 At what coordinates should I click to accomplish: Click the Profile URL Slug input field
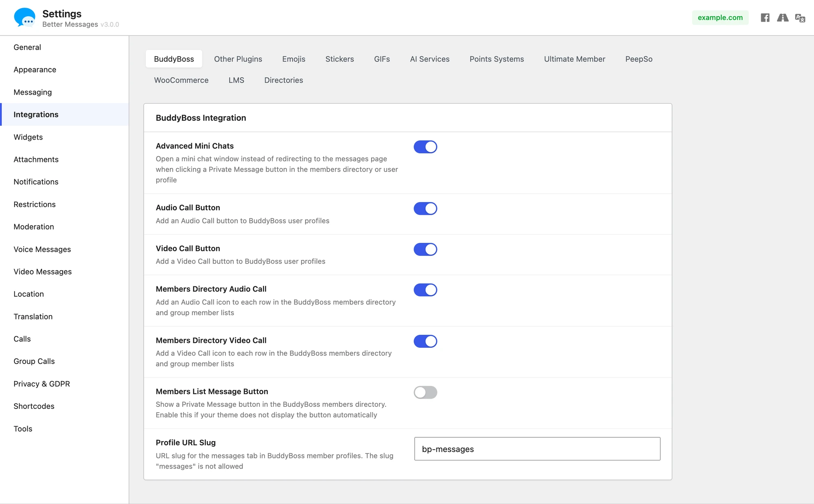tap(537, 449)
